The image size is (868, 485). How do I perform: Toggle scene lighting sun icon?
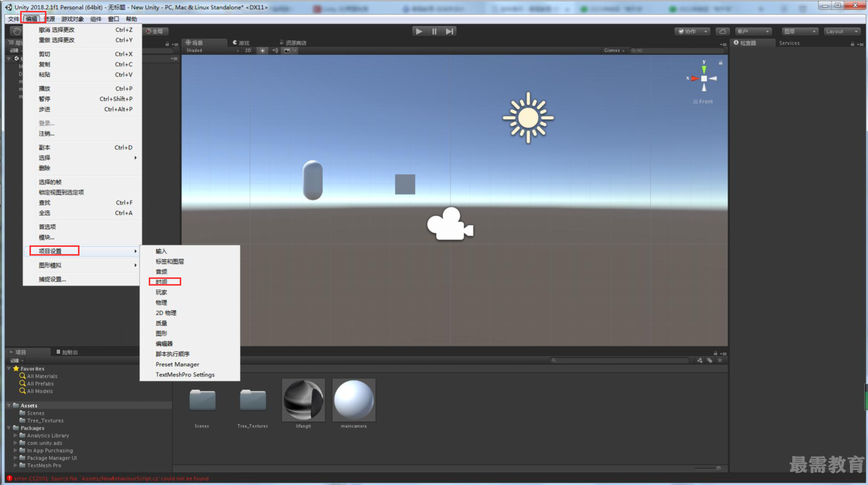(x=263, y=51)
